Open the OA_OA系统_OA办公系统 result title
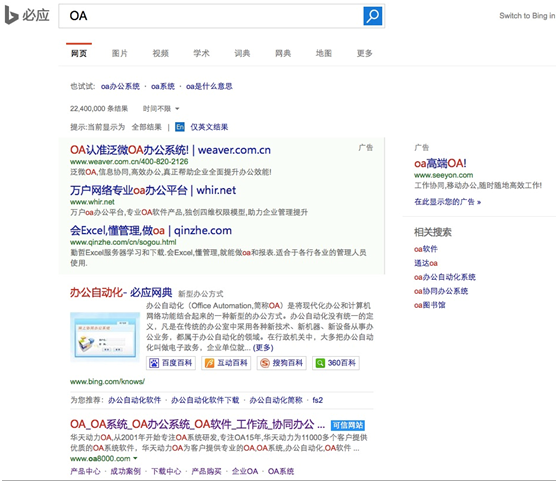 (198, 424)
